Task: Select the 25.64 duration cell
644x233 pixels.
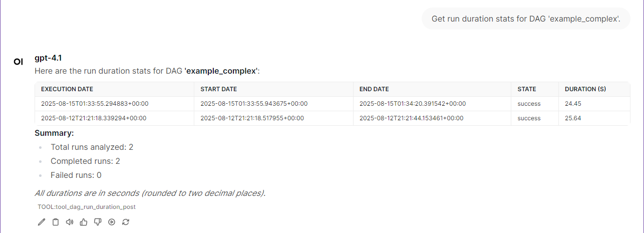Action: click(x=594, y=118)
